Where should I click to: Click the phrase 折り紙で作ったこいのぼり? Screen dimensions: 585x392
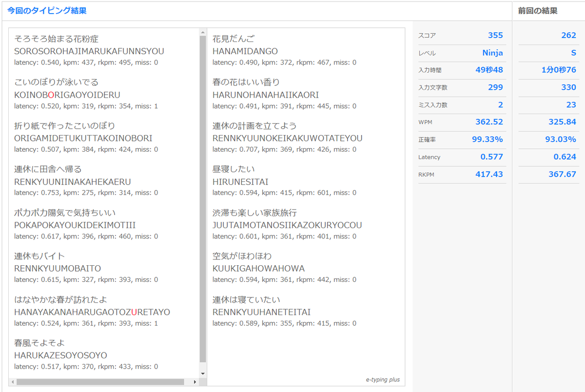(x=65, y=125)
